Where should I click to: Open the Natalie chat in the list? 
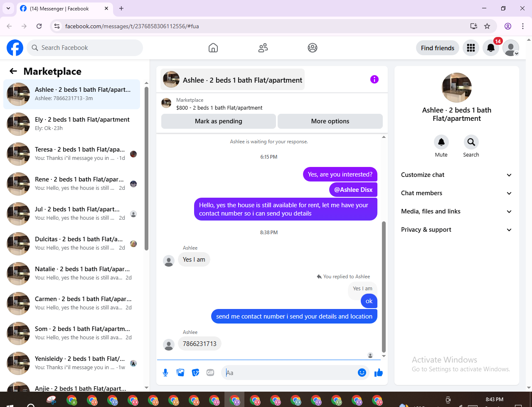click(x=71, y=274)
